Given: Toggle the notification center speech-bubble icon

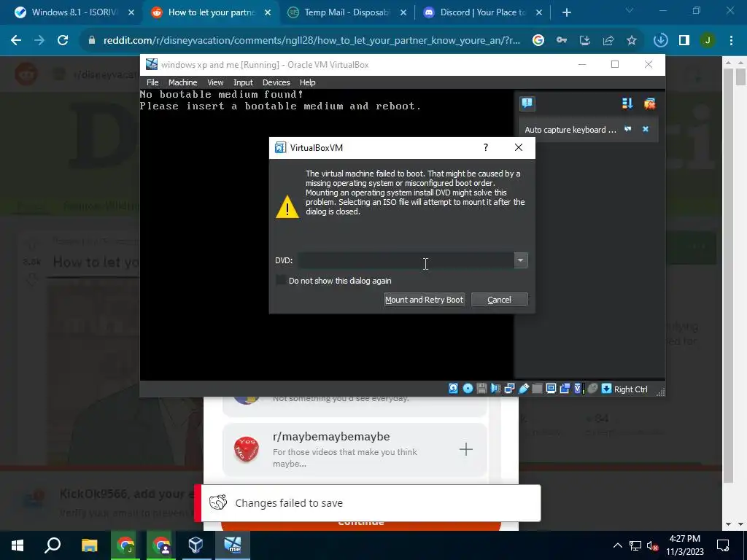Looking at the screenshot, I should [527, 104].
